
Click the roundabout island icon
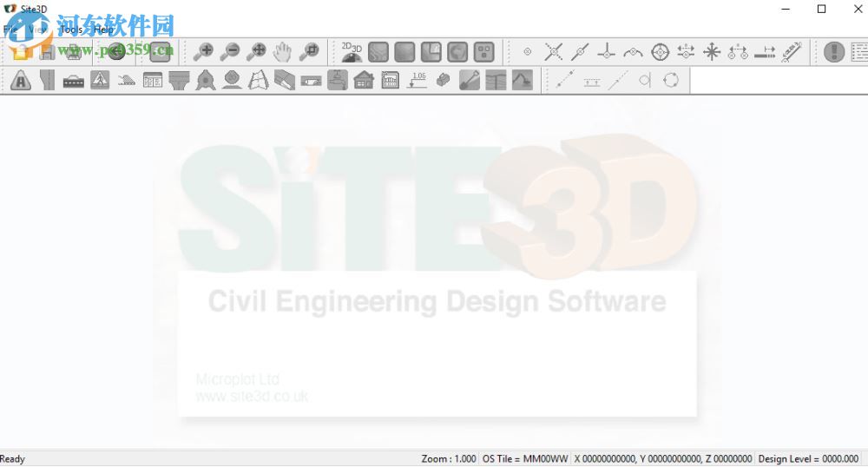(206, 80)
